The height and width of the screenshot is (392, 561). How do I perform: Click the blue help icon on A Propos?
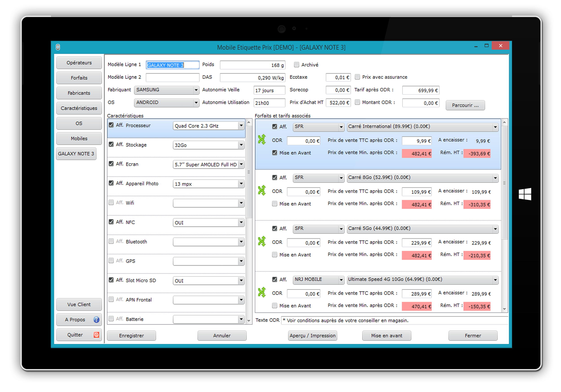click(x=96, y=320)
